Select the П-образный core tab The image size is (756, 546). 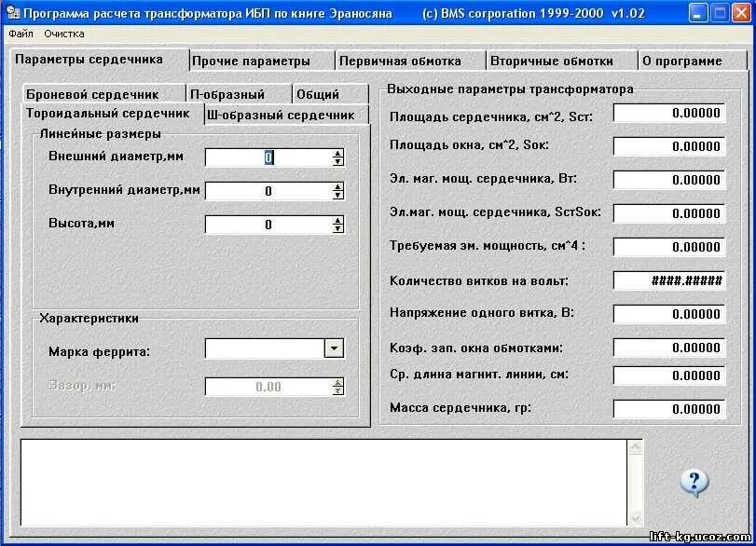click(239, 94)
